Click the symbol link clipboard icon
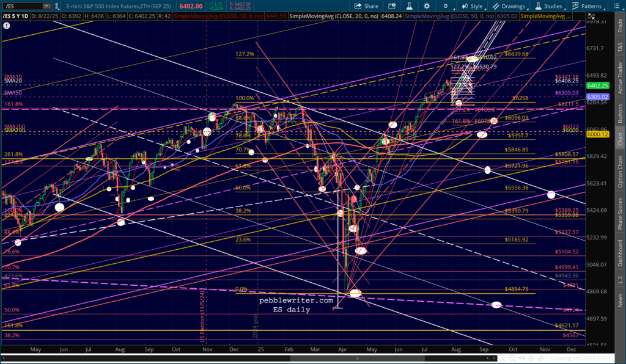The width and height of the screenshot is (626, 364). click(57, 6)
